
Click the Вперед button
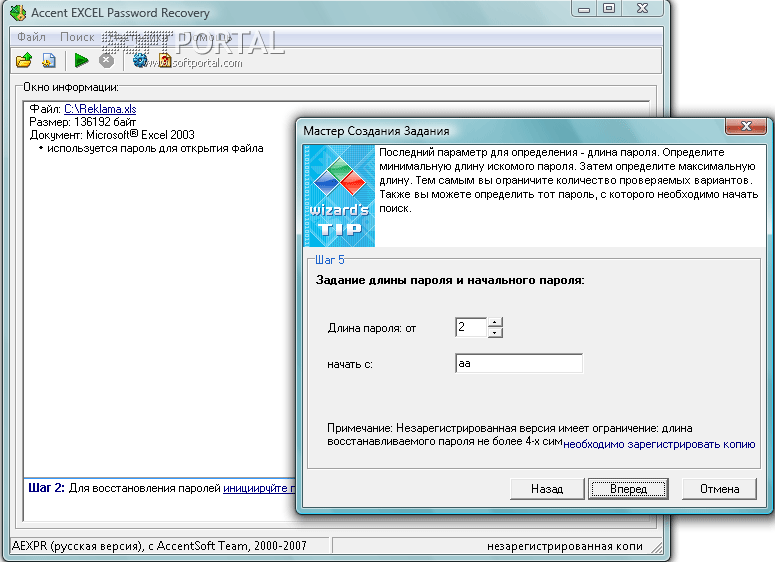(x=628, y=489)
